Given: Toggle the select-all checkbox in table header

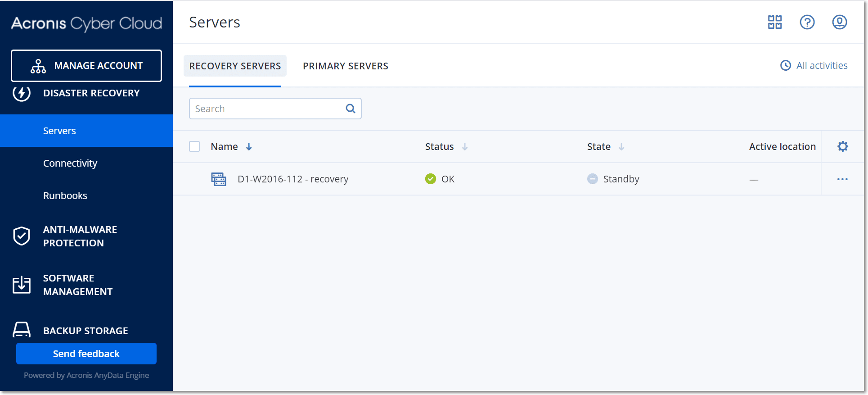Looking at the screenshot, I should pos(194,146).
